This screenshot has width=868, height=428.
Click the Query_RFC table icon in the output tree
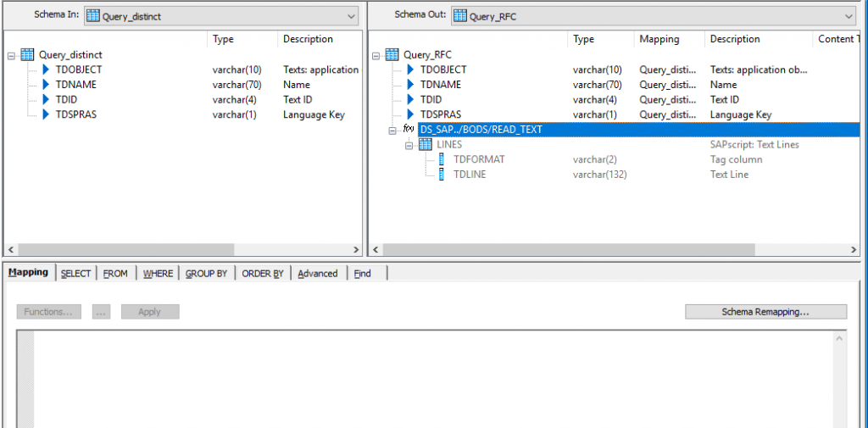[x=392, y=55]
